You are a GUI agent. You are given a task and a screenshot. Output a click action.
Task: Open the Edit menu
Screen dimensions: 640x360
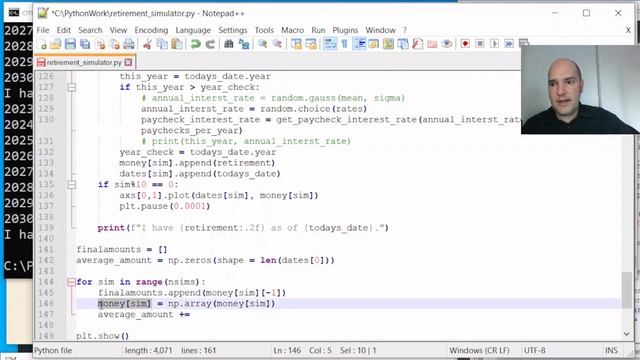(64, 30)
